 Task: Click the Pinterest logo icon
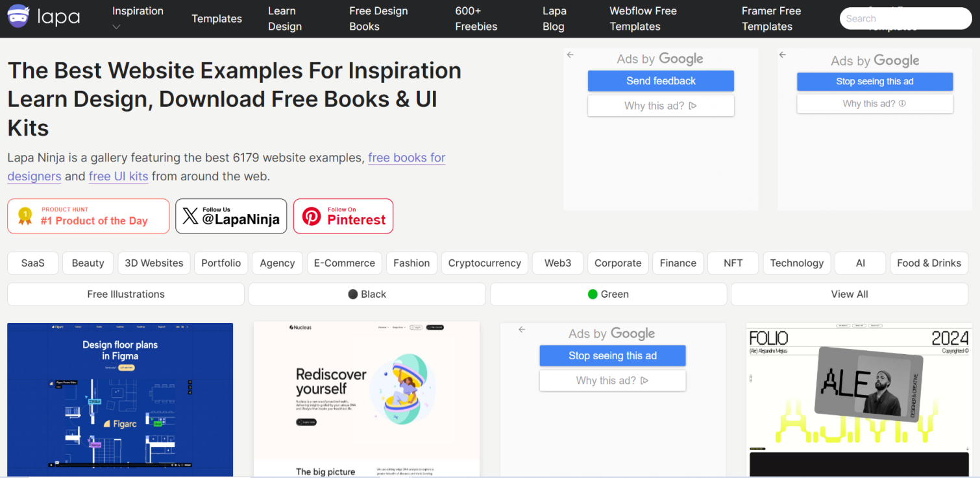click(312, 216)
